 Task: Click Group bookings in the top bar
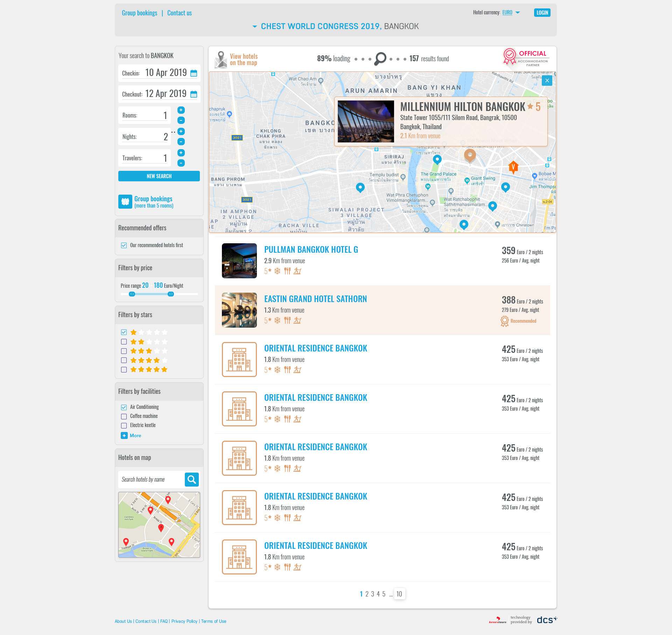(140, 13)
